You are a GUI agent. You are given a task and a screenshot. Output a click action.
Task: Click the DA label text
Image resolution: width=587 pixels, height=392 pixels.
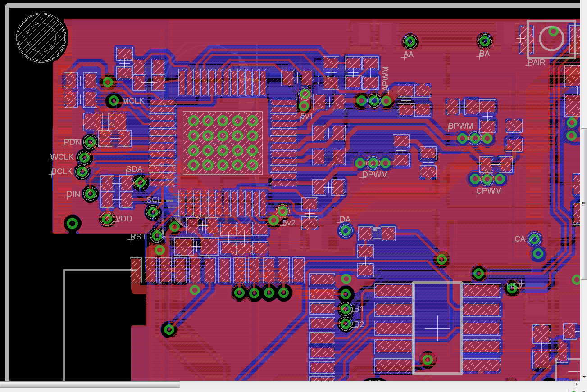345,219
